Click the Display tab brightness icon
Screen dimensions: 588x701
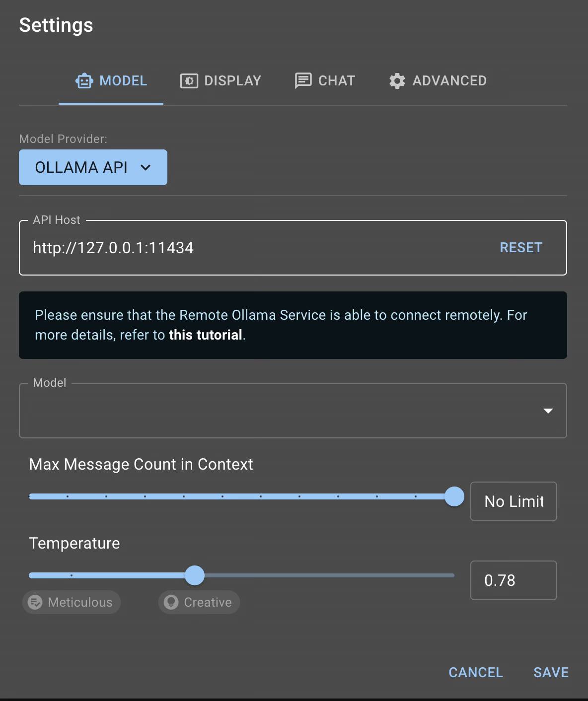pos(189,81)
